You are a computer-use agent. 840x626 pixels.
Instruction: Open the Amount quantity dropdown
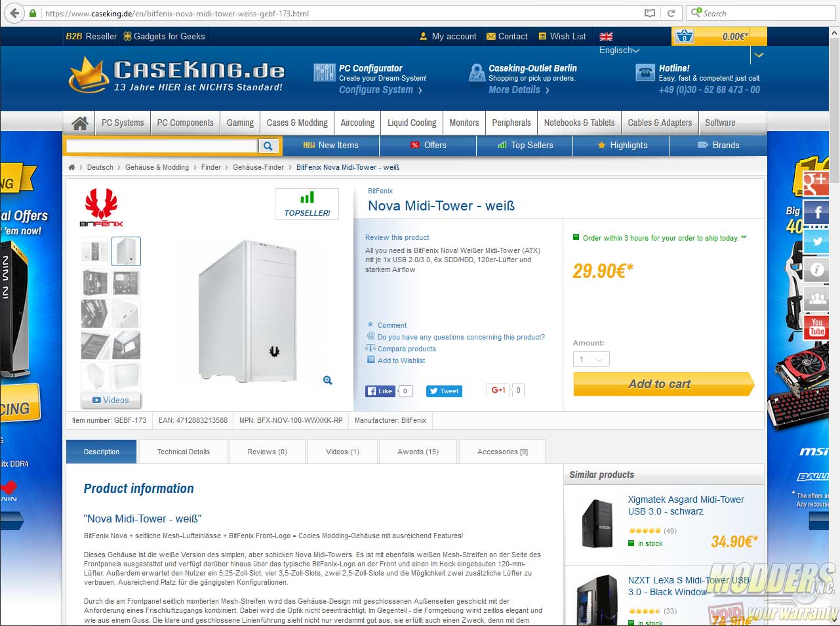[591, 359]
